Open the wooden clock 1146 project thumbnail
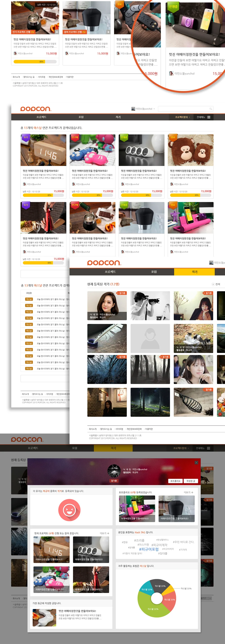Screen dimensions: 225x644 [x=43, y=150]
